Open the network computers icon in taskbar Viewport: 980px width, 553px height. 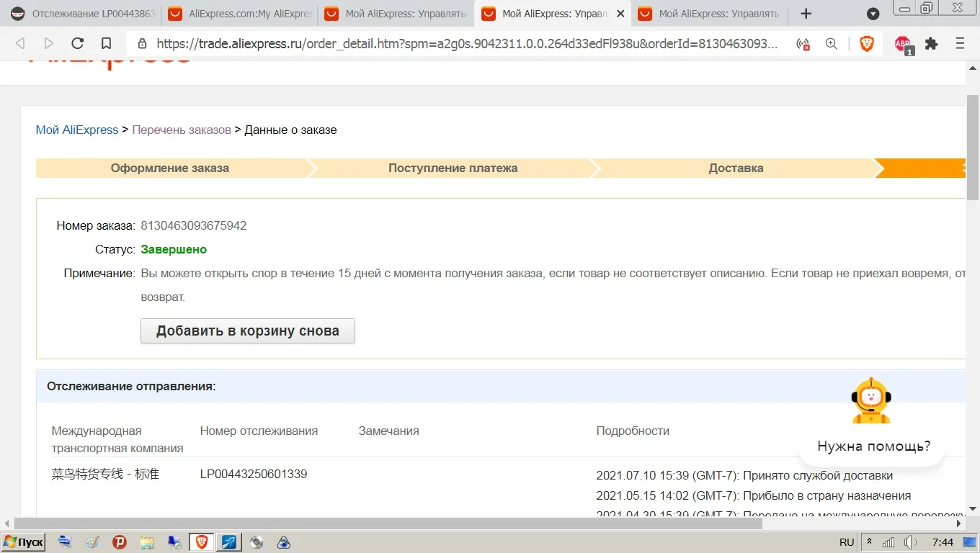coord(174,542)
